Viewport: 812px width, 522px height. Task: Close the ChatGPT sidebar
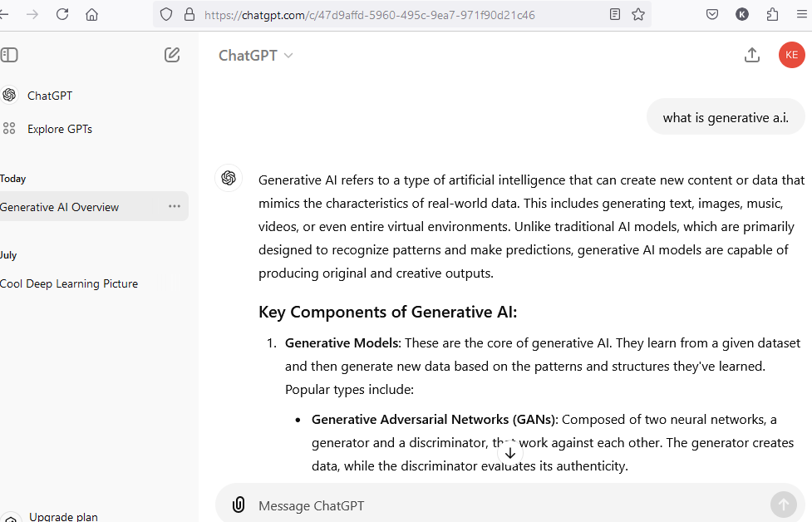pyautogui.click(x=9, y=55)
